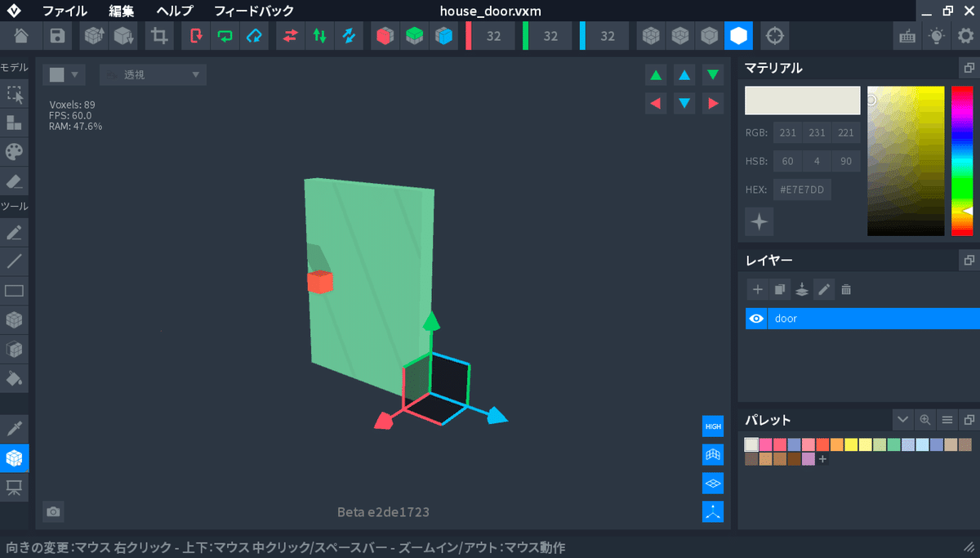The width and height of the screenshot is (980, 558).
Task: Select the rectangle tool in left sidebar
Action: [14, 291]
